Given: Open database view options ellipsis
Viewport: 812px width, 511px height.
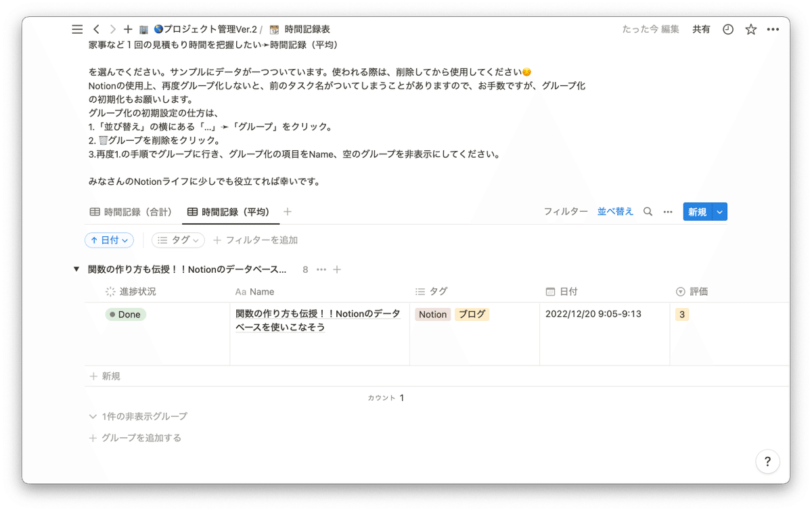Looking at the screenshot, I should point(668,212).
